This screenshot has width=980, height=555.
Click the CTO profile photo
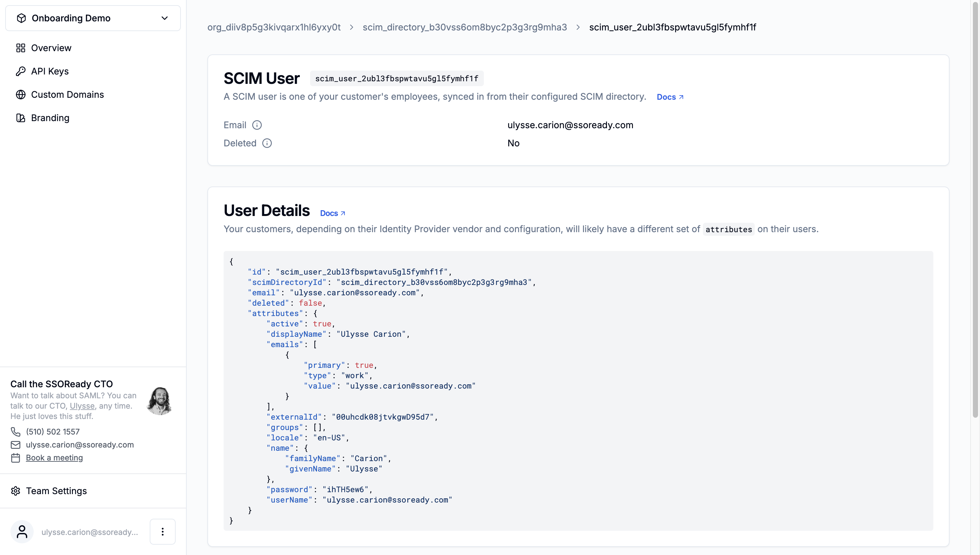click(x=160, y=401)
